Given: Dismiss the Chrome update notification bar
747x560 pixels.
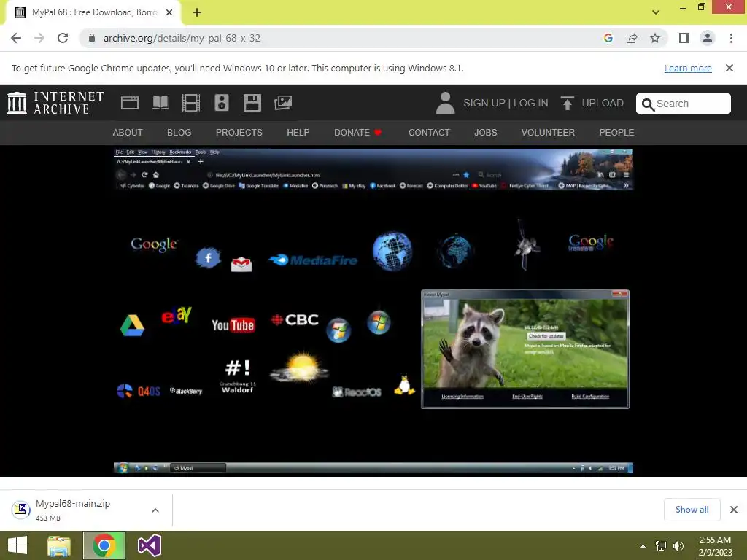Looking at the screenshot, I should coord(729,68).
